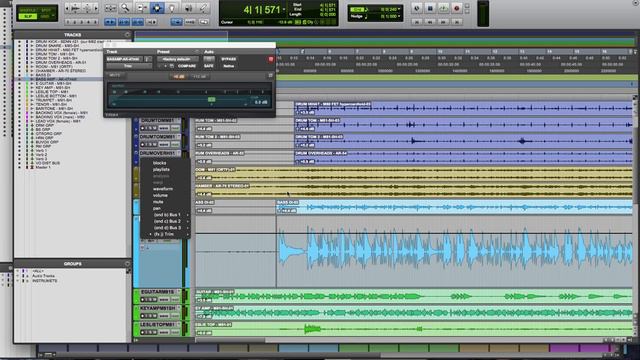Click the Fast Forward transport button
The image size is (640, 360).
point(443,22)
